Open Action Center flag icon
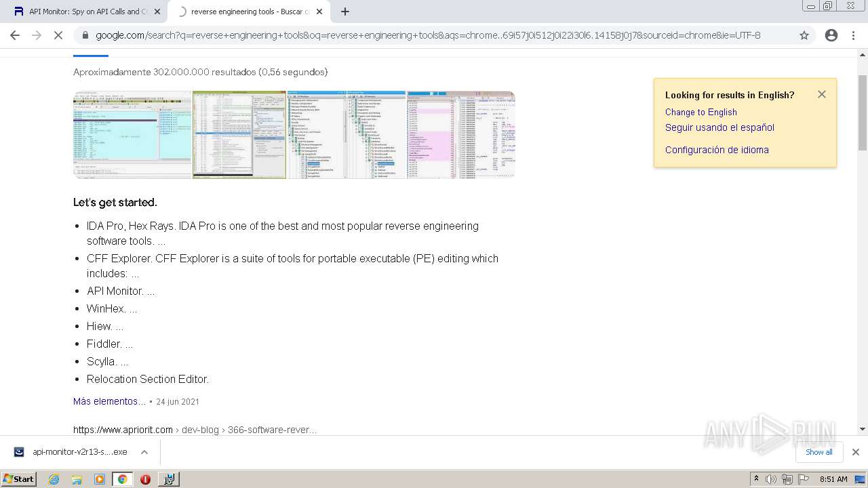Image resolution: width=868 pixels, height=488 pixels. (x=804, y=479)
